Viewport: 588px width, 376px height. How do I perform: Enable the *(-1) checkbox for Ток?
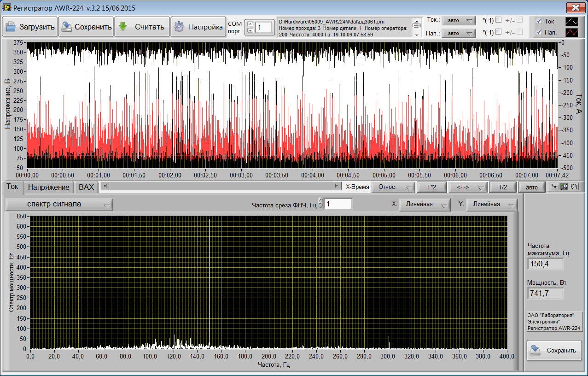click(x=498, y=20)
